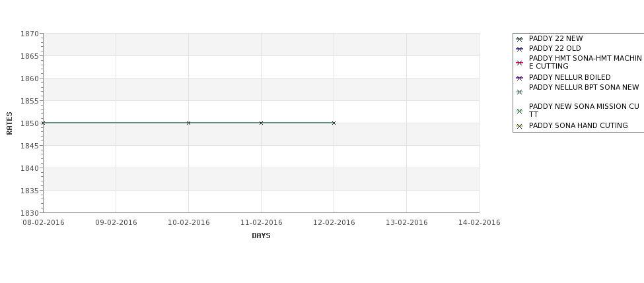Viewport: 644px width, 283px height.
Task: Click the 09-02-2016 date axis label
Action: (x=116, y=223)
